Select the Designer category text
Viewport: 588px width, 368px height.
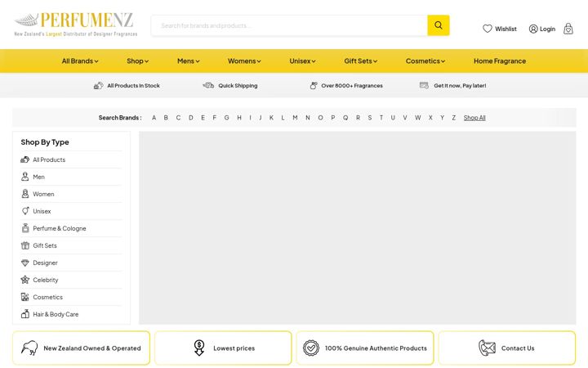pyautogui.click(x=45, y=263)
